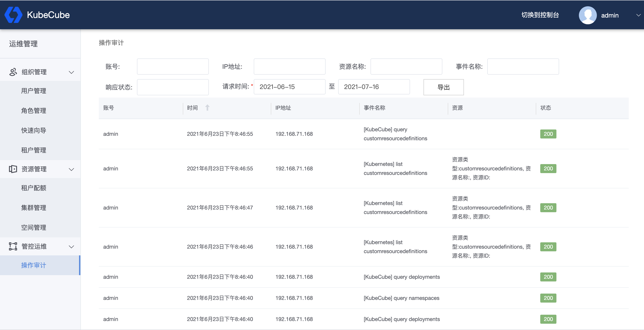Sort by the 时间 column arrow
The image size is (644, 330).
207,108
